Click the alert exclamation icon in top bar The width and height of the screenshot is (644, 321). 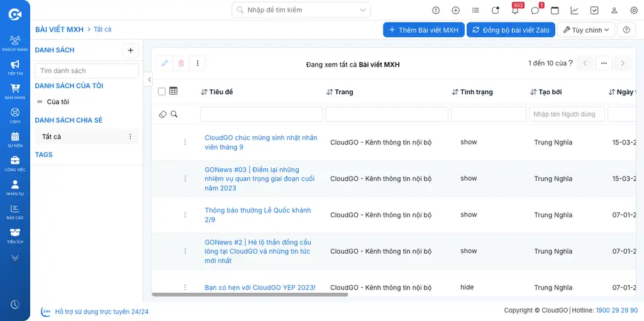[436, 10]
